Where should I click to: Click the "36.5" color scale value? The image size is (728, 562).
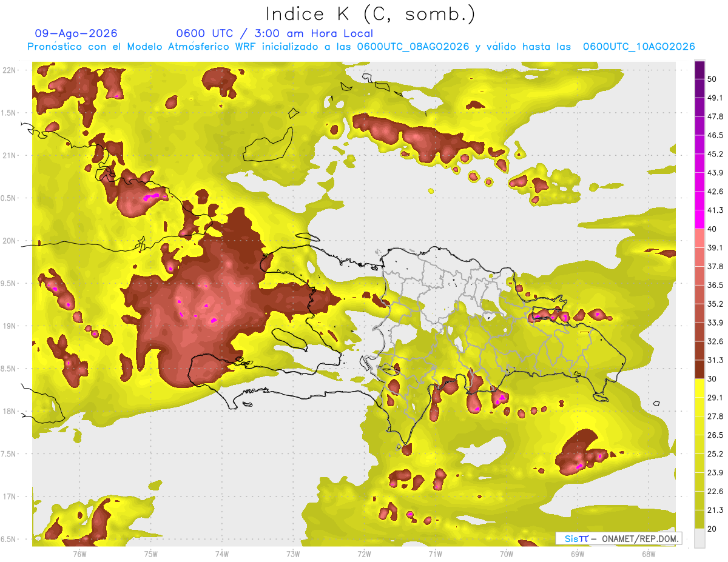coord(715,285)
